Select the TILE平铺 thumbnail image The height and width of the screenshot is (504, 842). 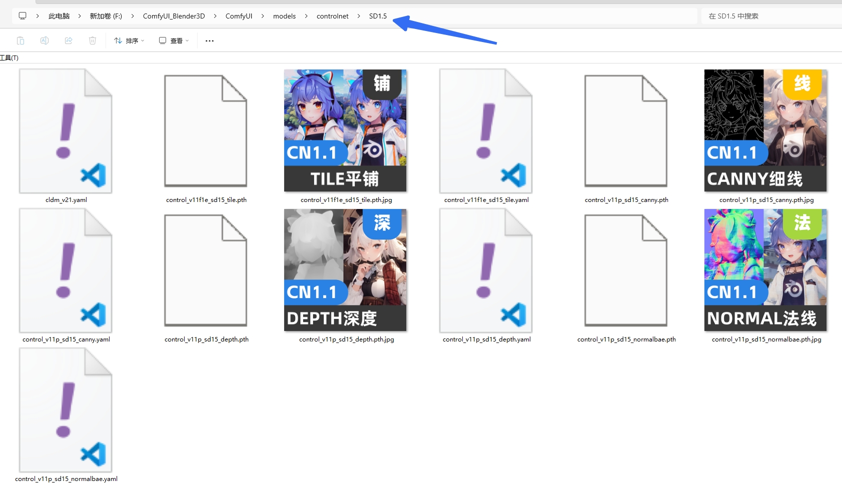345,130
